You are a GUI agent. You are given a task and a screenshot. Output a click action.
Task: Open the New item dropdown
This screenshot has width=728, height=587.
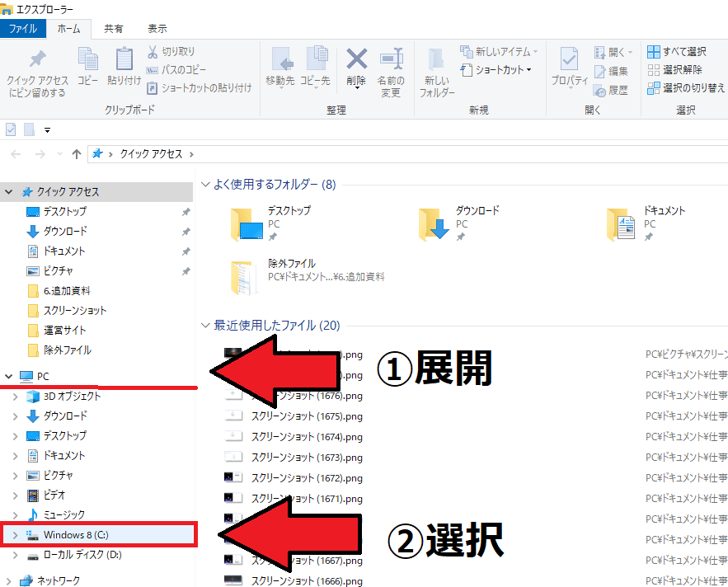[x=499, y=52]
